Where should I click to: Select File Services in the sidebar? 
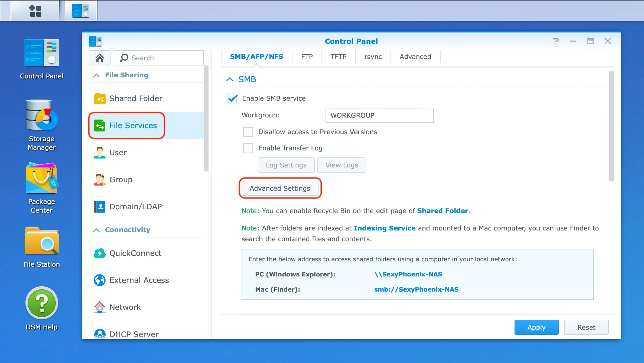click(133, 125)
